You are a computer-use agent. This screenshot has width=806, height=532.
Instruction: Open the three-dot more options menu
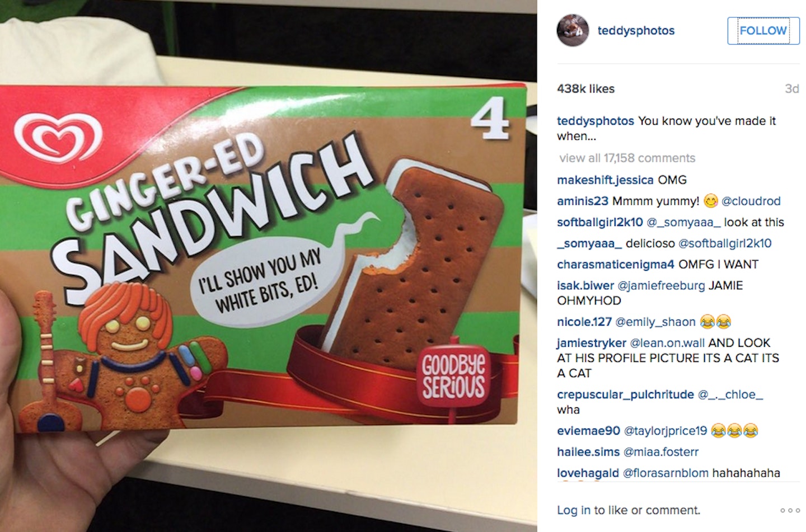point(790,510)
